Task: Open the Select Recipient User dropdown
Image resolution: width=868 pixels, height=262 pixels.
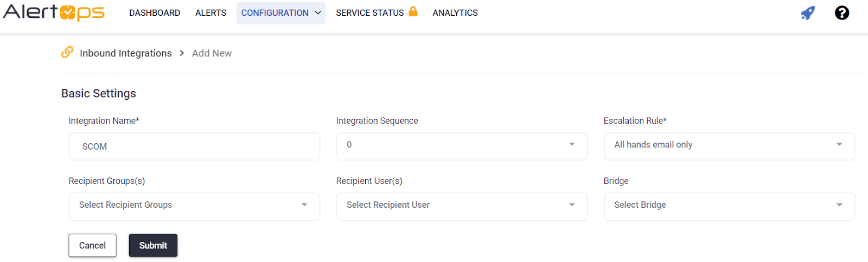Action: 462,206
